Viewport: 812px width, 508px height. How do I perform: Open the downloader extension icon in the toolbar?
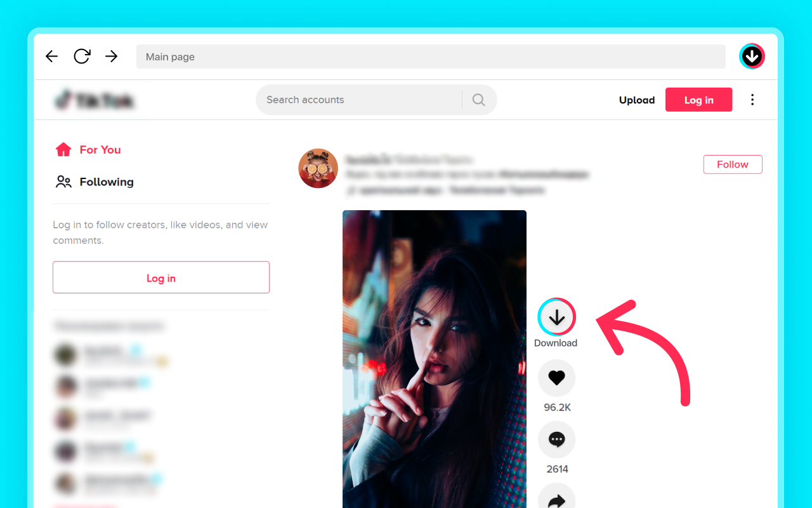pos(752,57)
